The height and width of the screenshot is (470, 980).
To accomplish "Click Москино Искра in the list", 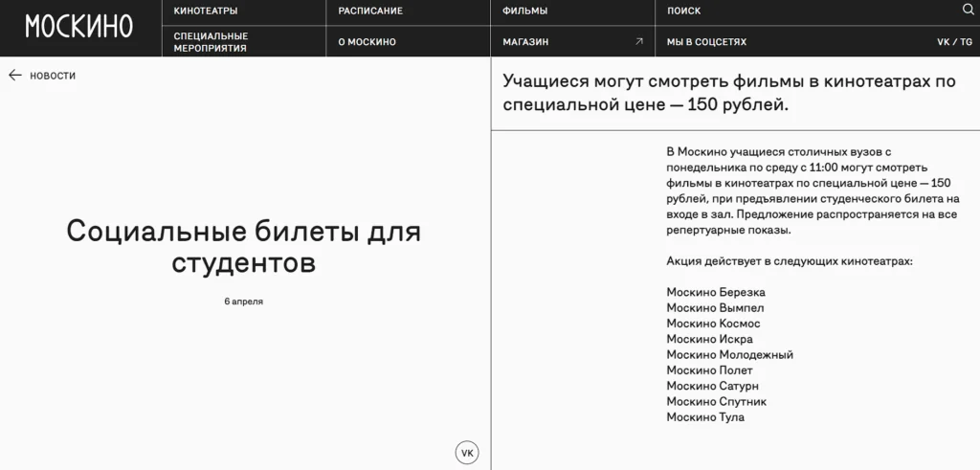I will [709, 340].
